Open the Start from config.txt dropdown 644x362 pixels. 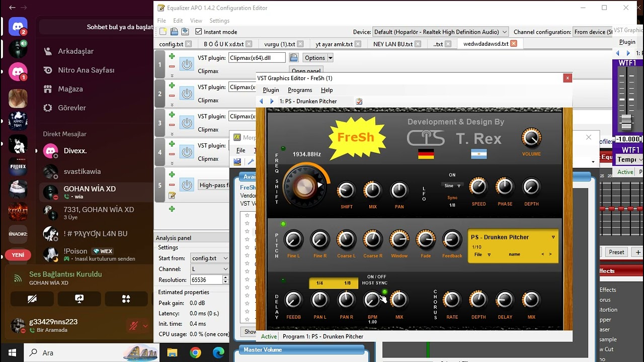210,258
